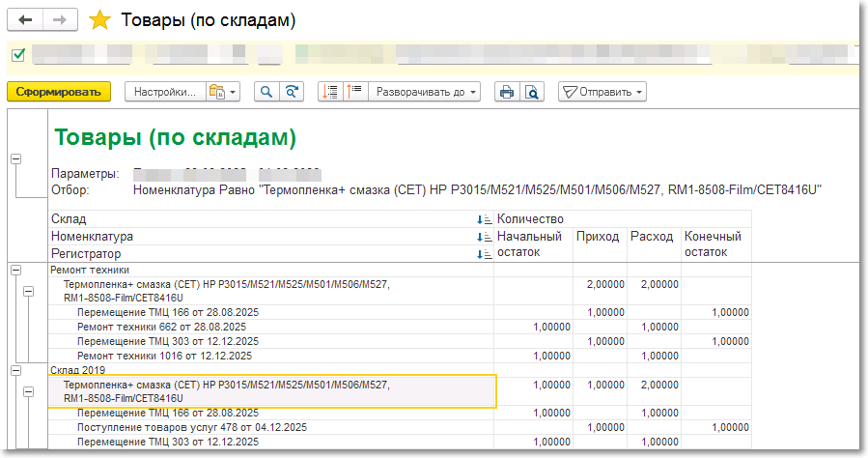Click the Find magnifier icon
Image resolution: width=868 pixels, height=458 pixels.
click(x=266, y=92)
